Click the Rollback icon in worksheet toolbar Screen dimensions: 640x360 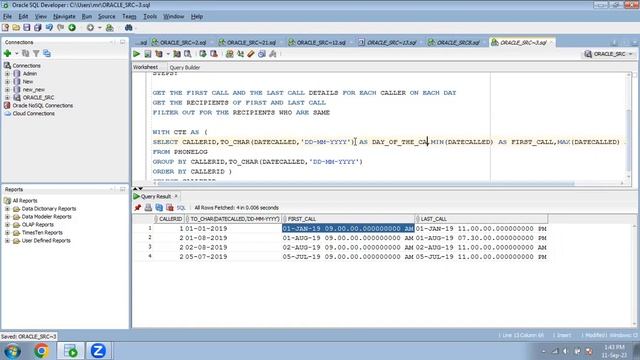[213, 54]
